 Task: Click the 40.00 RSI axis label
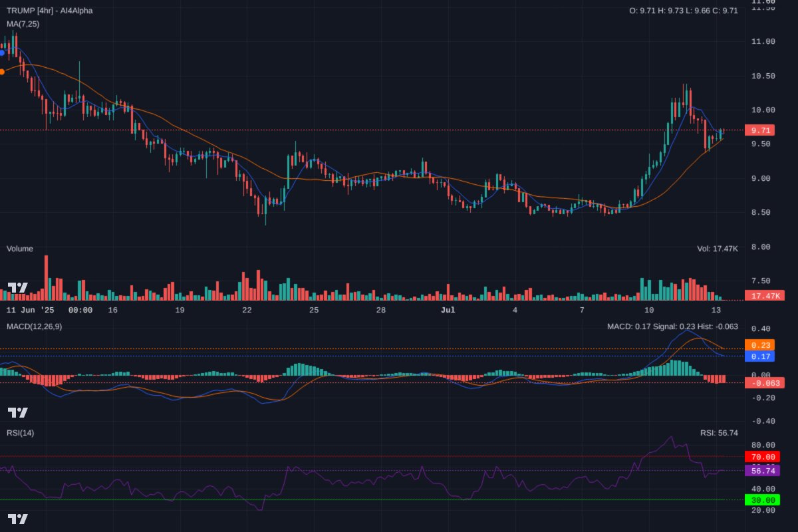pos(762,489)
